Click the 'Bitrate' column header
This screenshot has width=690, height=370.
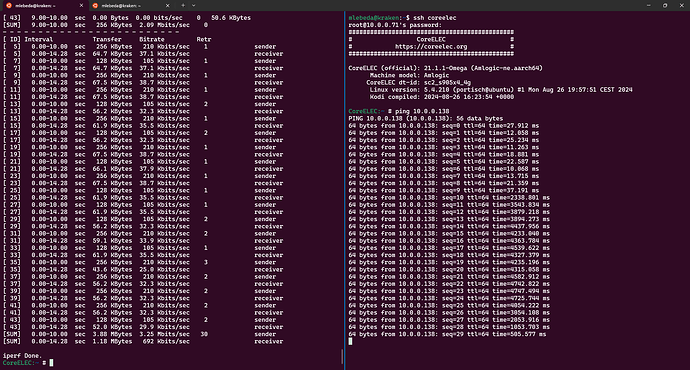point(152,40)
